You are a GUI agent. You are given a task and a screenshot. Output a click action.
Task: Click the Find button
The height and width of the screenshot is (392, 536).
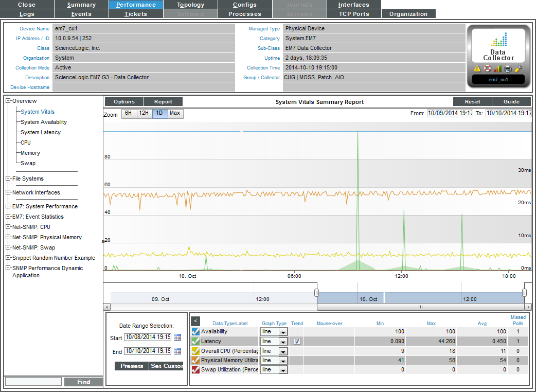coord(84,382)
